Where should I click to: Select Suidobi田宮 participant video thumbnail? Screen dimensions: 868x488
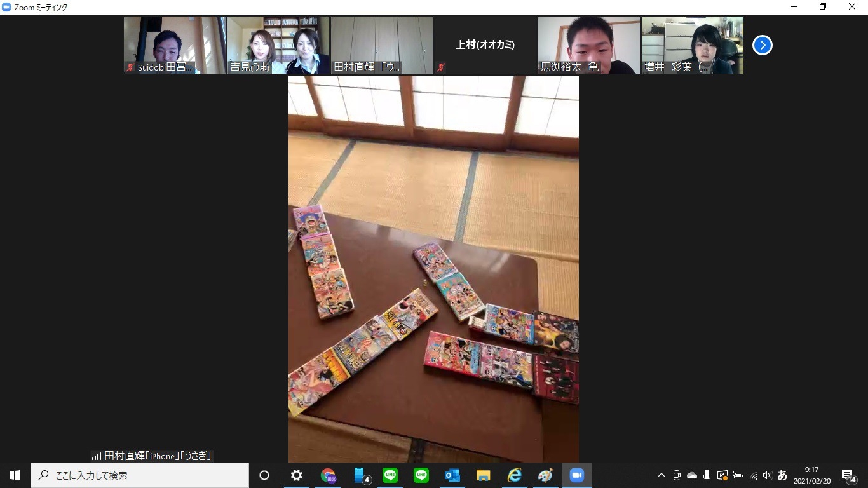tap(175, 45)
